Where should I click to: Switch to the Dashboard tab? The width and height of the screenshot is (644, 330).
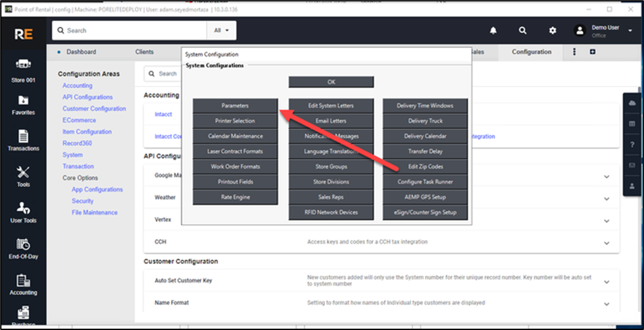click(x=81, y=52)
